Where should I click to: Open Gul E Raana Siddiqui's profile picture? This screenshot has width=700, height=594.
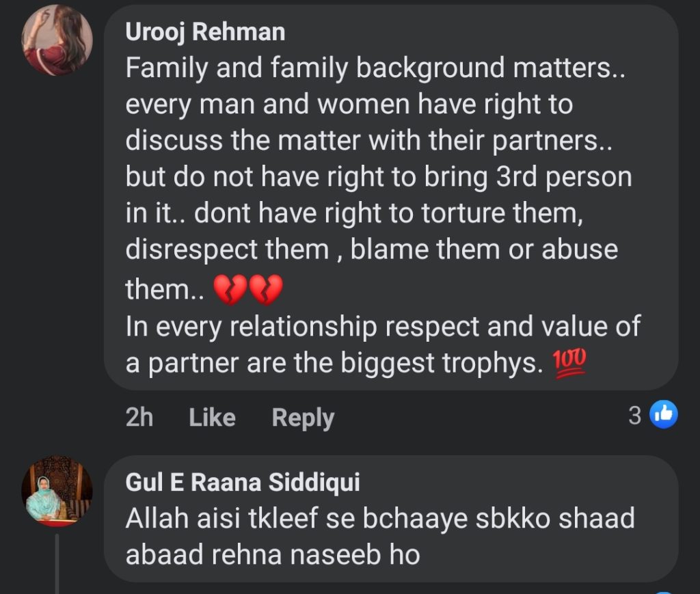(x=57, y=490)
